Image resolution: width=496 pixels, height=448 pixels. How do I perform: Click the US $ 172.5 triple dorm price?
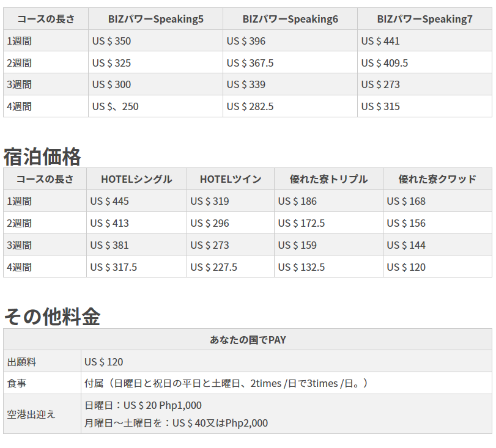(x=302, y=223)
